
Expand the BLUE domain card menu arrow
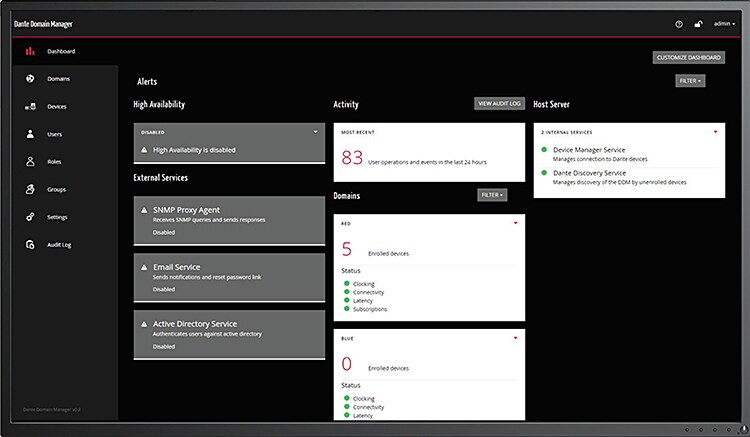516,338
